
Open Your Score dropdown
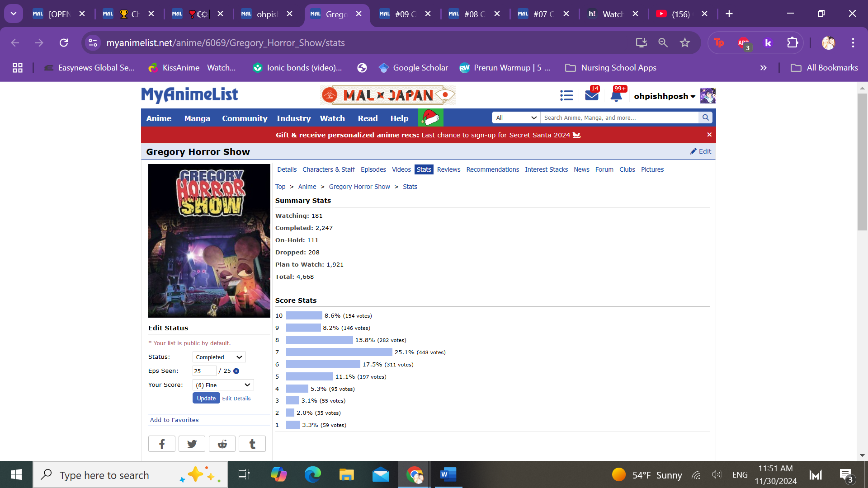pos(223,385)
